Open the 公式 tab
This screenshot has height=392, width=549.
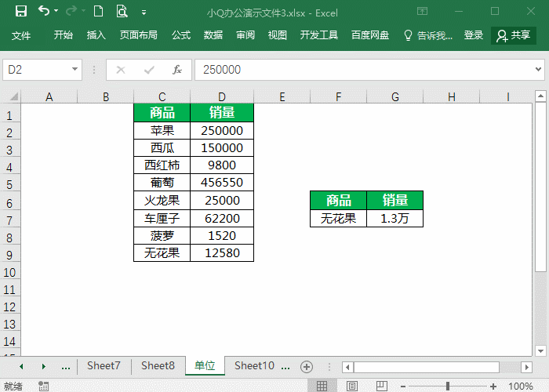[181, 35]
